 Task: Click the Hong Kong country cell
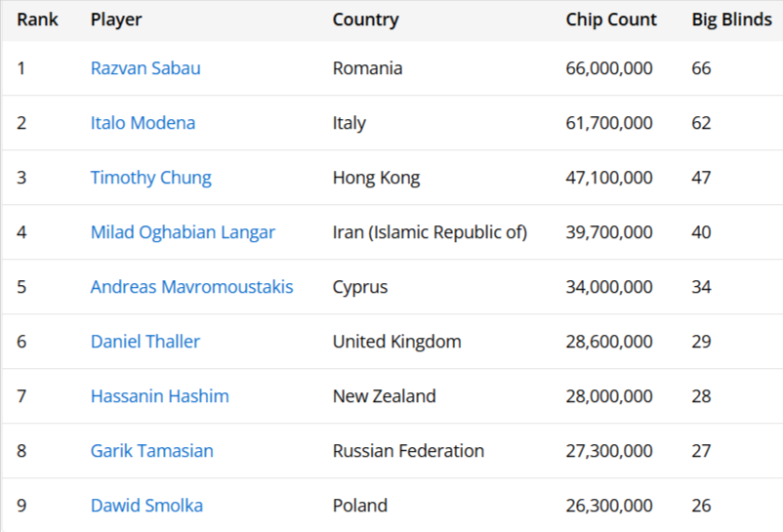pos(376,178)
